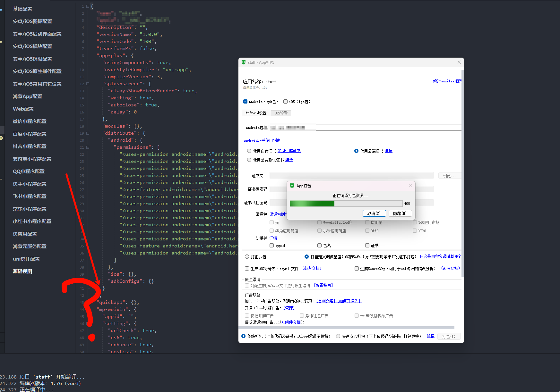Open 安卓/iOS权限配置 in the sidebar

[32, 59]
